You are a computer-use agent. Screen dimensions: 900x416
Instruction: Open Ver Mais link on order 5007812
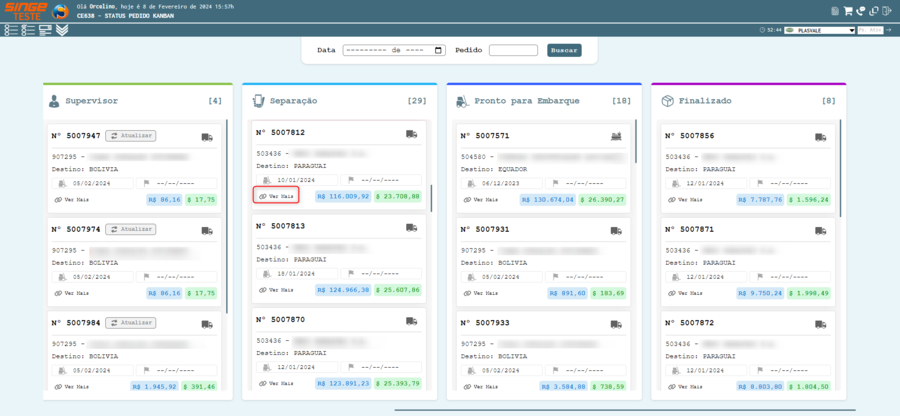[x=275, y=197]
